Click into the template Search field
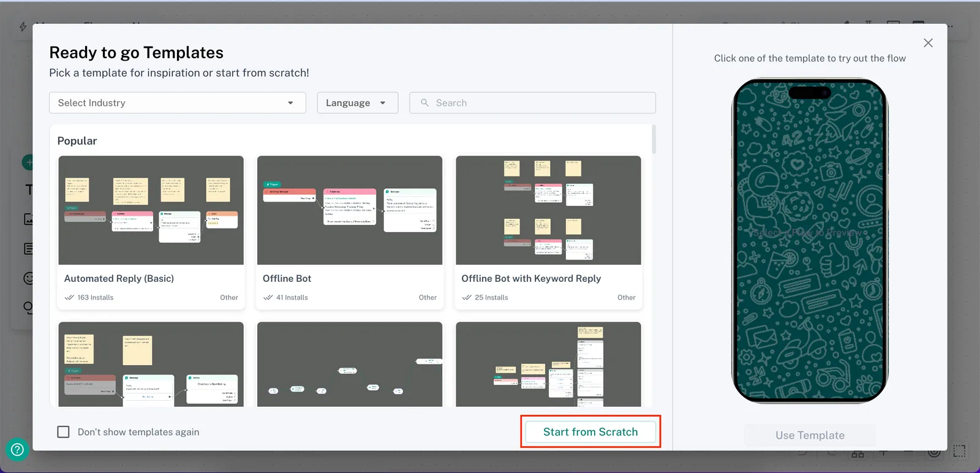Viewport: 980px width, 473px height. coord(539,103)
